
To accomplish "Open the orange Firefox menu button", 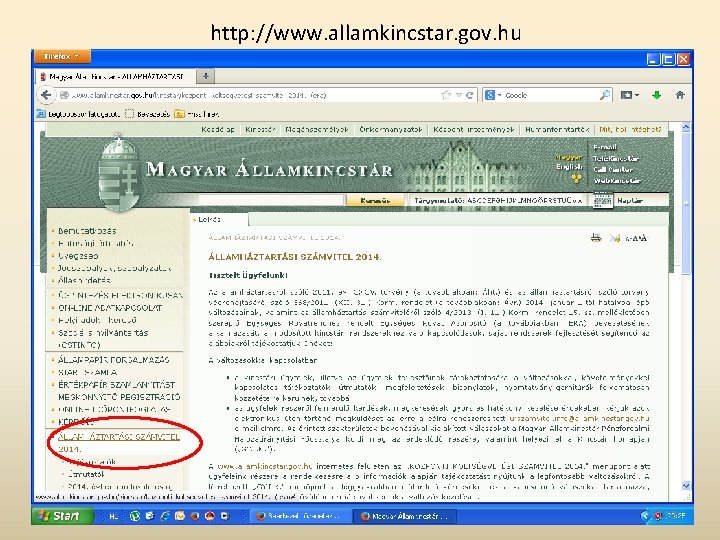I will (62, 56).
